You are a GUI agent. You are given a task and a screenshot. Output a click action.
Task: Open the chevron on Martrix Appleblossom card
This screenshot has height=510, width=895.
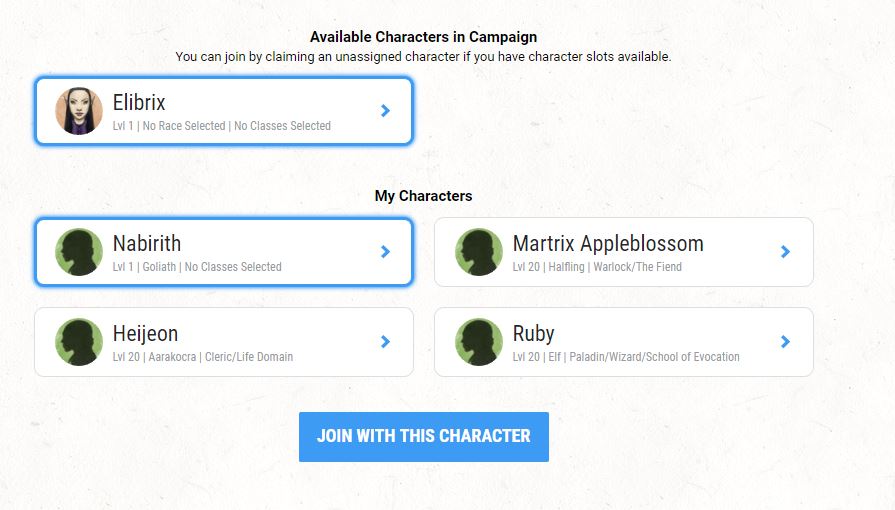(785, 252)
